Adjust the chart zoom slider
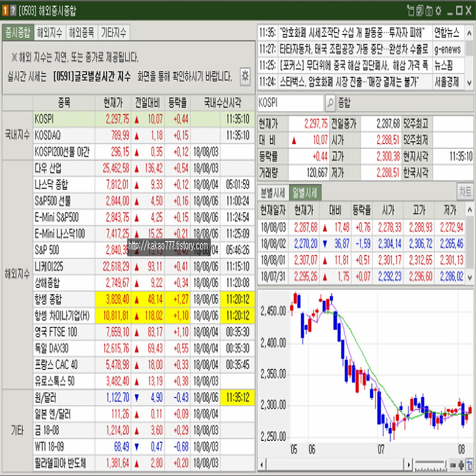Viewport: 476px width, 476px height. tap(430, 465)
